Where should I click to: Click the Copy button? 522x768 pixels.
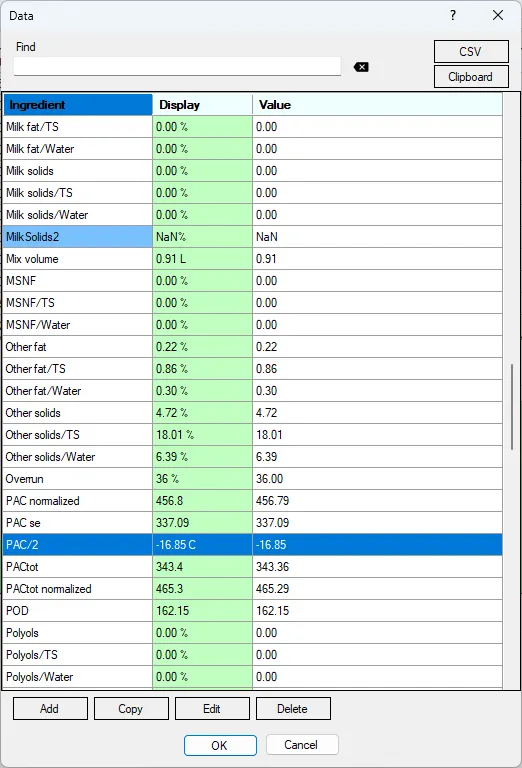tap(131, 709)
